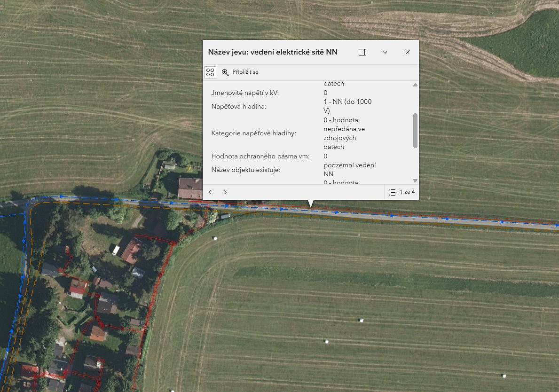Click the blue dashed line along the road

[x=392, y=216]
